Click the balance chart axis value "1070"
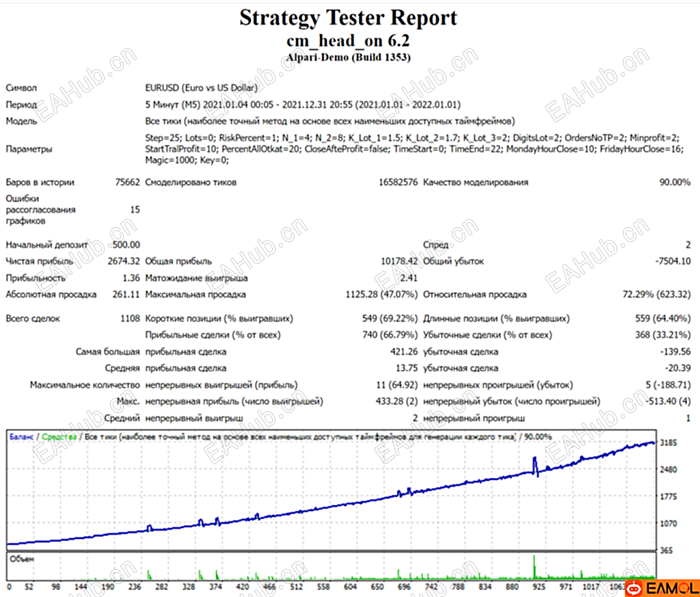 [x=669, y=523]
